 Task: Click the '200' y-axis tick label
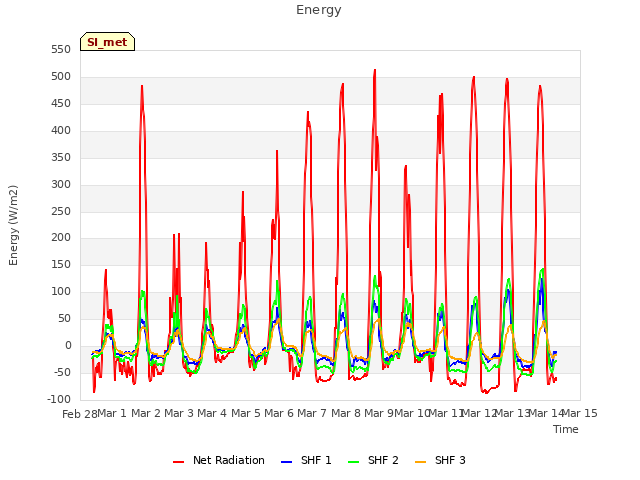61,238
